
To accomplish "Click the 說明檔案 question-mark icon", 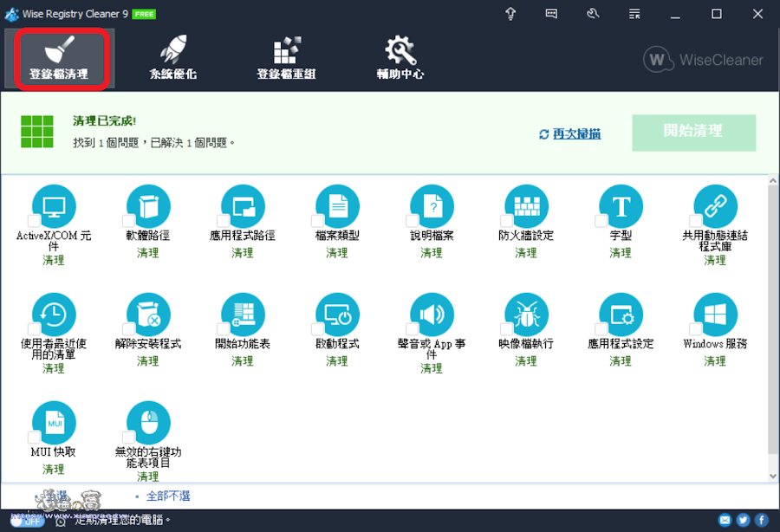I will [432, 206].
